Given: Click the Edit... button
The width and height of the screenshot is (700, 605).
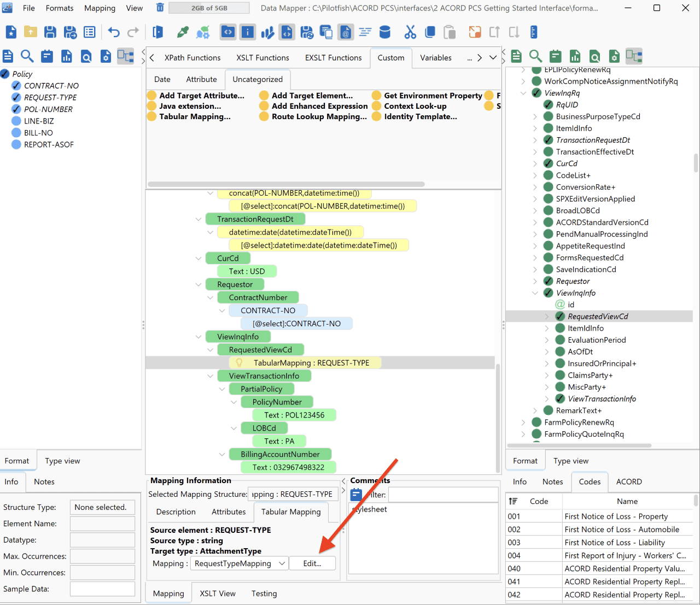Looking at the screenshot, I should point(312,563).
